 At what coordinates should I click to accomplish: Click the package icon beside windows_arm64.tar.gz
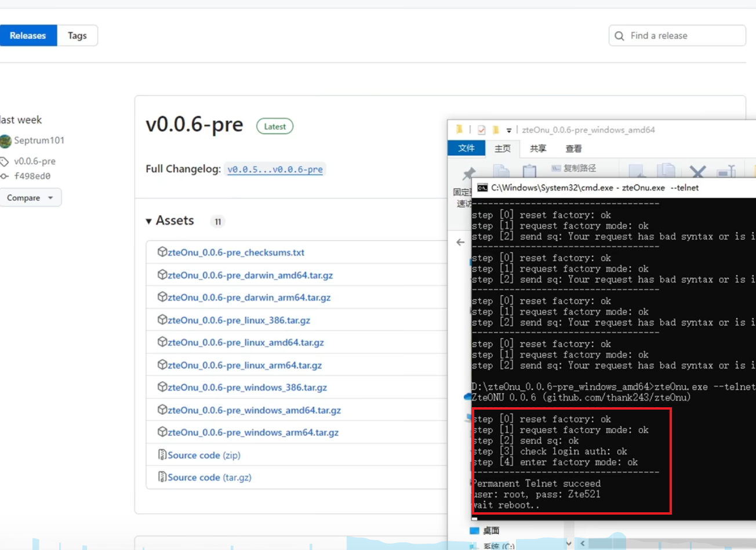coord(162,432)
